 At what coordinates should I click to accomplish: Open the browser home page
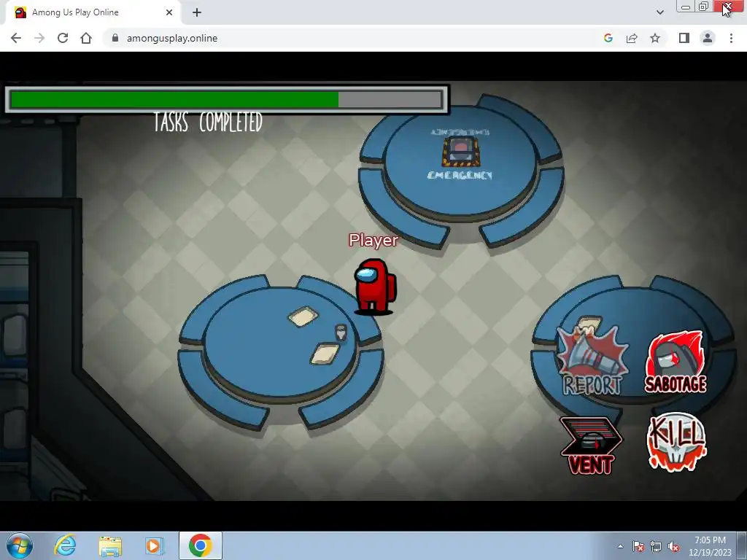86,38
